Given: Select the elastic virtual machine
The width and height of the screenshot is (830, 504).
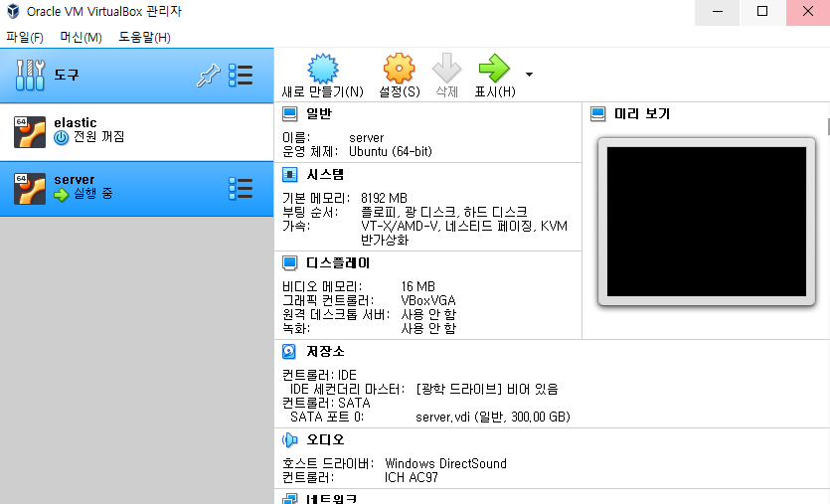Looking at the screenshot, I should 136,132.
